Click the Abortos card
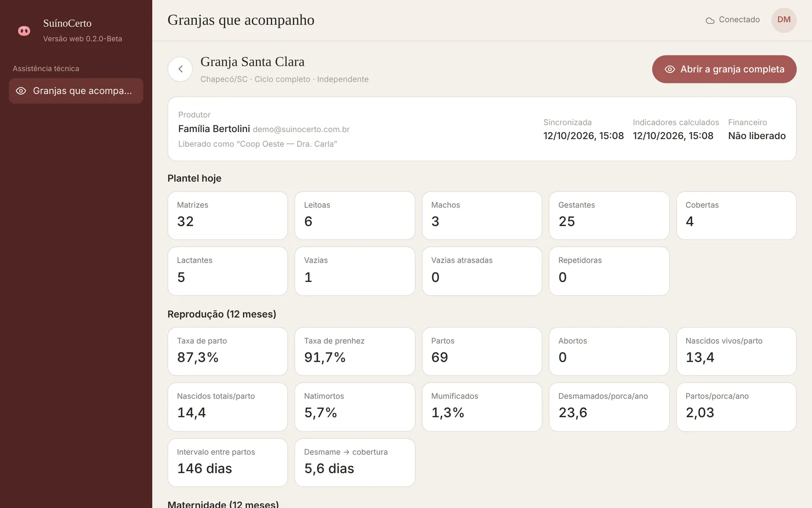 click(609, 352)
